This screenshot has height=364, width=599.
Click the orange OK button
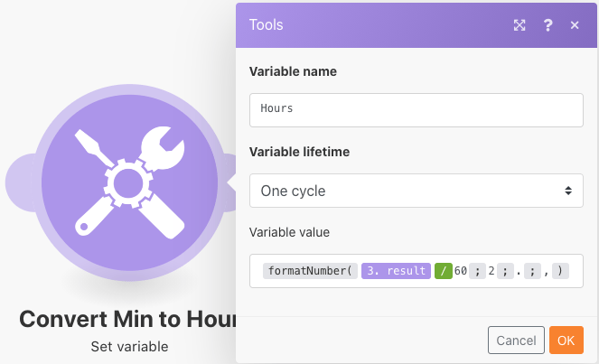(x=566, y=340)
